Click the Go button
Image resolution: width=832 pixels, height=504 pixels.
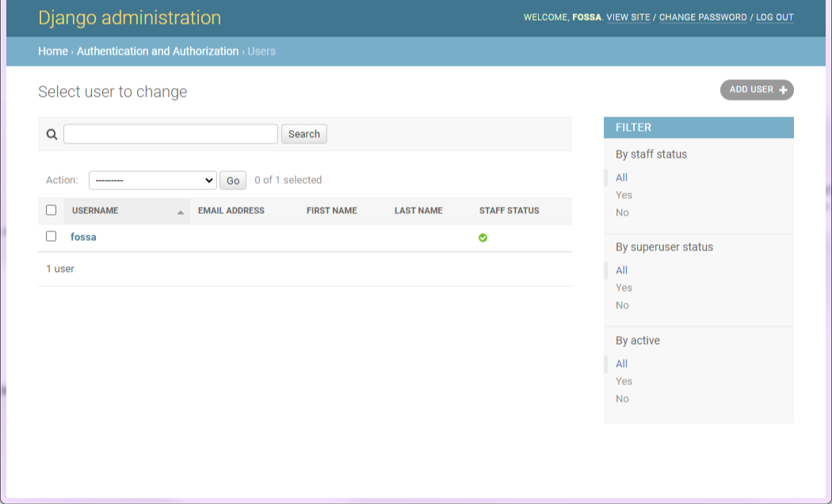point(233,181)
